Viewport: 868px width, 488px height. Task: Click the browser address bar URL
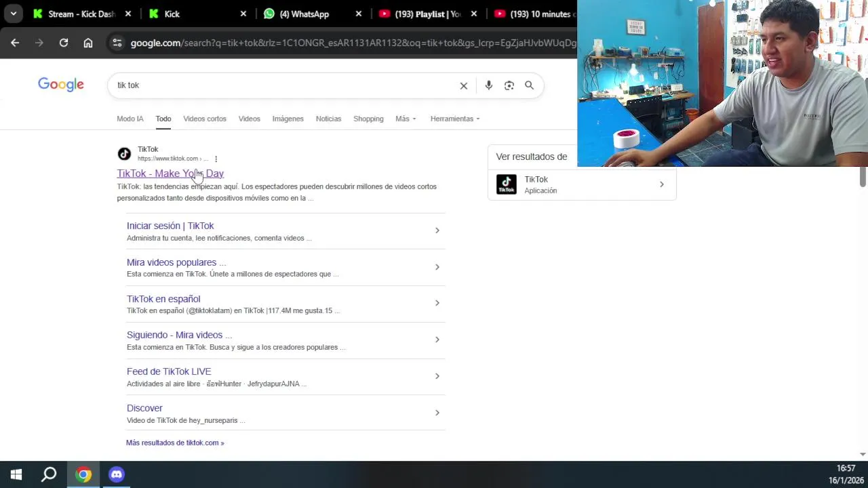pos(353,43)
